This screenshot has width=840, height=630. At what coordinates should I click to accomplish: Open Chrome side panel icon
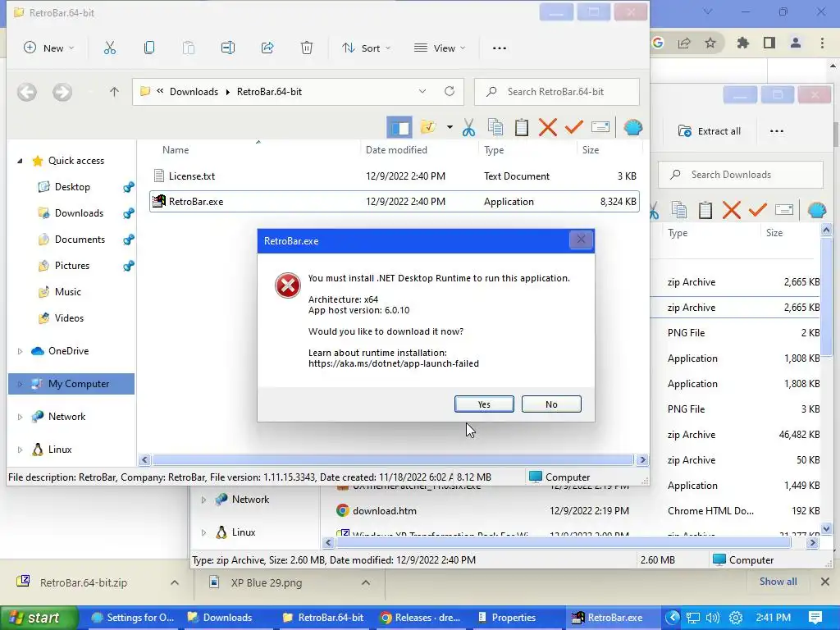(769, 43)
